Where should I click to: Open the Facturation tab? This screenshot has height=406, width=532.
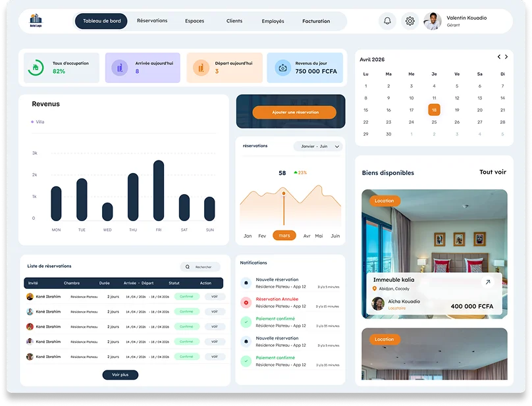tap(316, 21)
